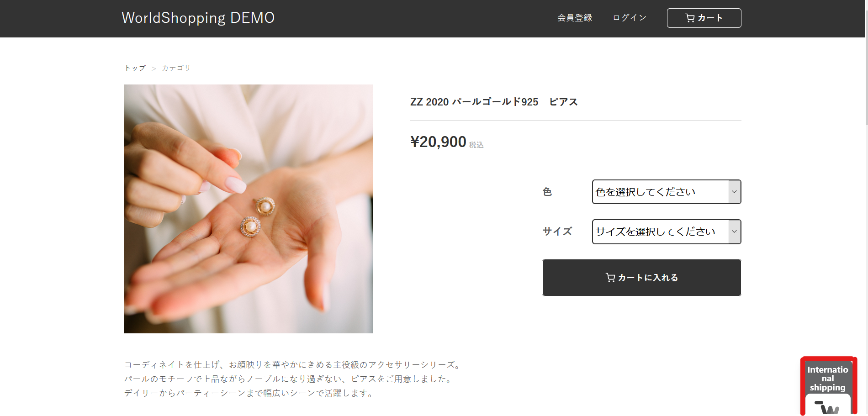Click the ¥20,900 price text
The image size is (868, 416).
click(438, 142)
